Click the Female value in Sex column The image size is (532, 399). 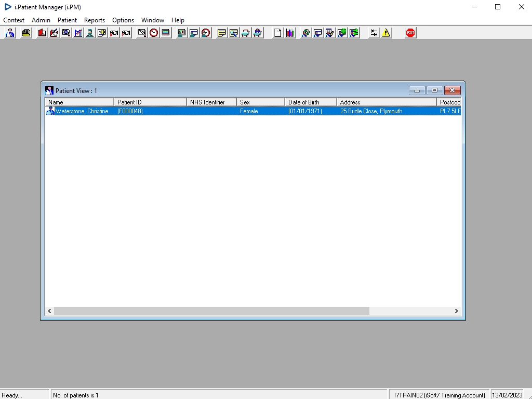coord(249,111)
